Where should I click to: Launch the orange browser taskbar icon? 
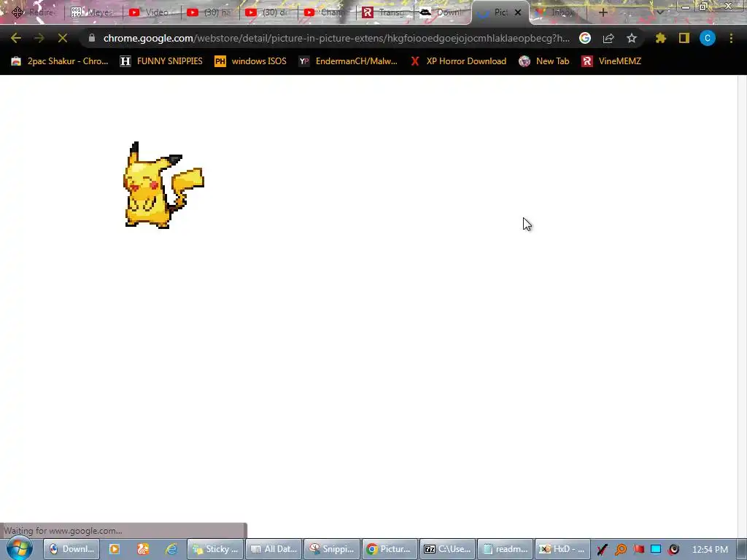pyautogui.click(x=143, y=549)
